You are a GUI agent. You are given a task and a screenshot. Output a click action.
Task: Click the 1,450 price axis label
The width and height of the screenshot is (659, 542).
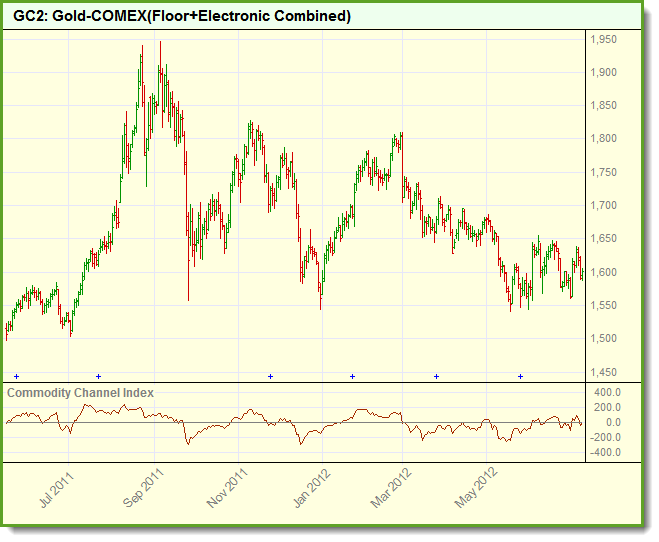(603, 372)
